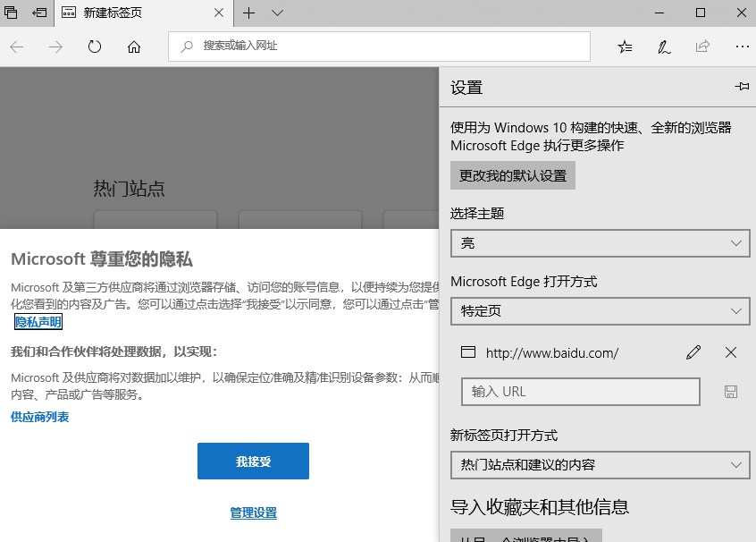Click the refresh page icon

[95, 47]
